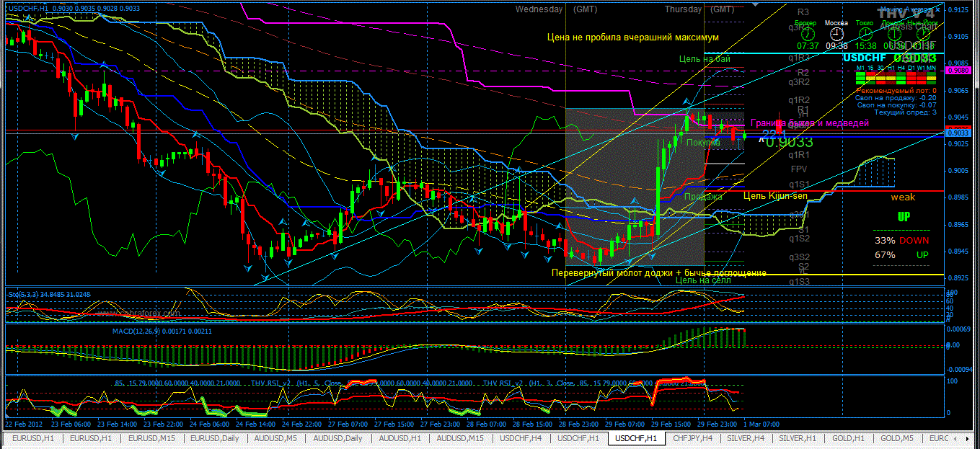
Task: Click the 'Своп на продажу: -0.20' line
Action: (896, 98)
